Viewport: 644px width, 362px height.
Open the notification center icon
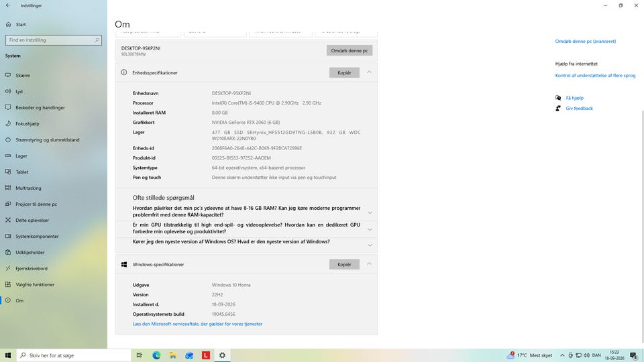[x=634, y=355]
